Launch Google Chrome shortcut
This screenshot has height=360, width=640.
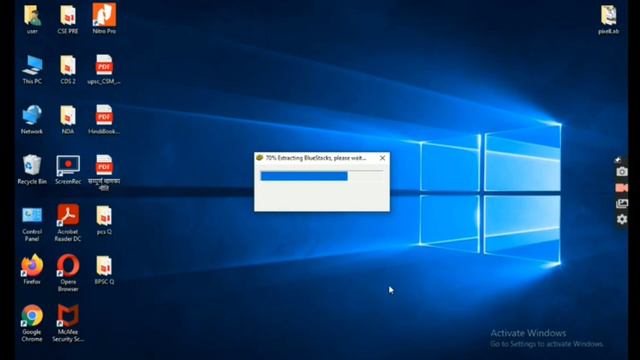[x=32, y=323]
